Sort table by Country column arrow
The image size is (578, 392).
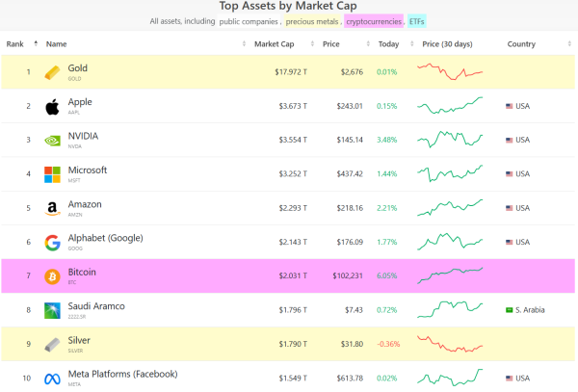[x=569, y=44]
